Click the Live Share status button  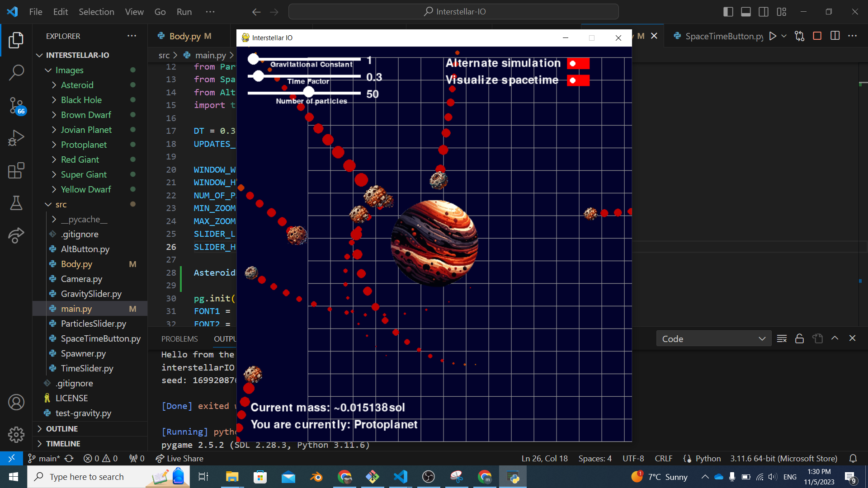coord(179,459)
